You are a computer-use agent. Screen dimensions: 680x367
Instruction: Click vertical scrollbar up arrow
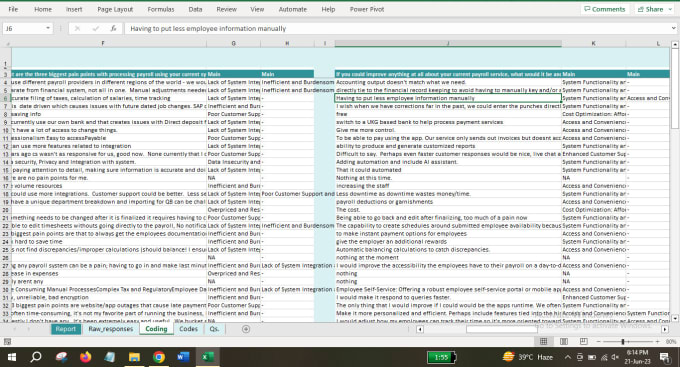click(675, 44)
